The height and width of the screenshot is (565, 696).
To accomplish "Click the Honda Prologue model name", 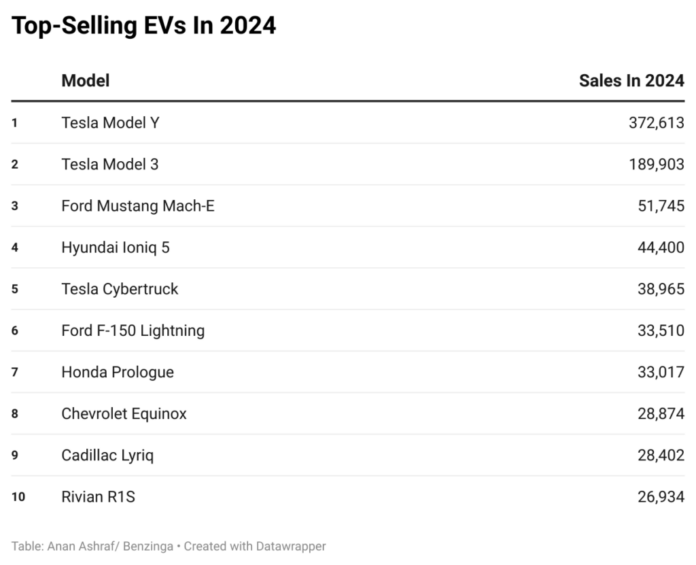I will point(117,372).
